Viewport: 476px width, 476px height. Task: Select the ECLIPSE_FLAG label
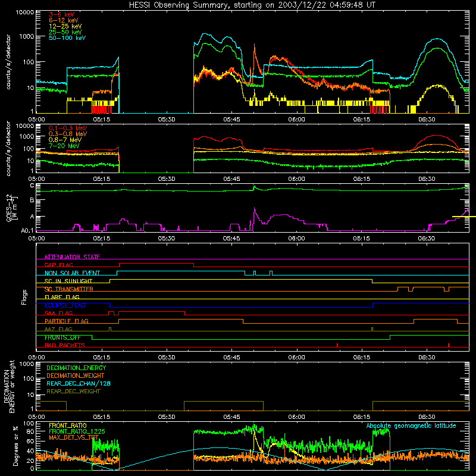(65, 305)
